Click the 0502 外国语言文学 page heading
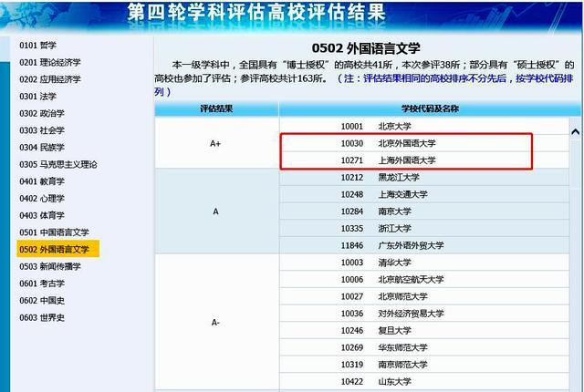 pyautogui.click(x=366, y=48)
